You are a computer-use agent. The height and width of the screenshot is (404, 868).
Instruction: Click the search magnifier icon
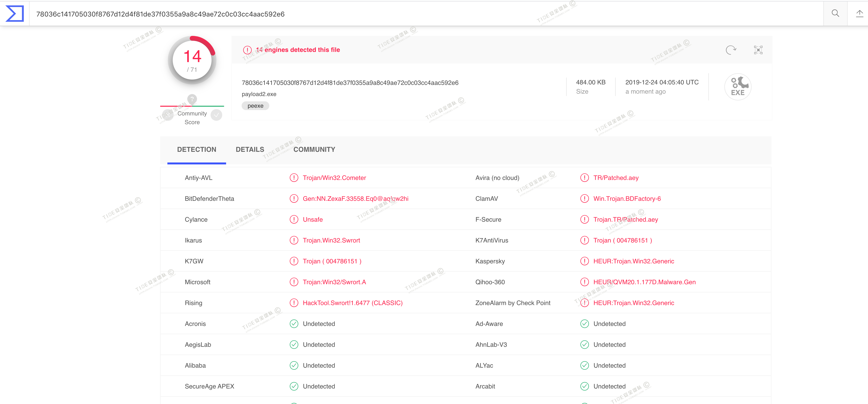[x=835, y=14]
